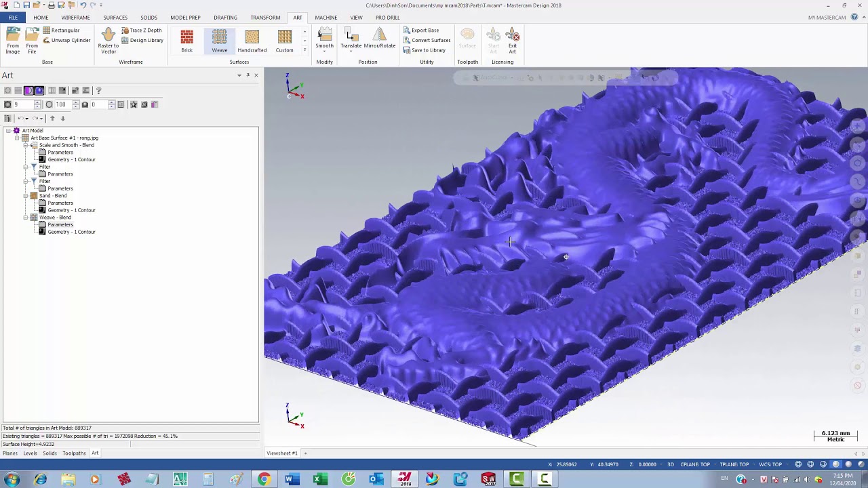This screenshot has width=868, height=488.
Task: Choose the Handcrafted surface texture
Action: click(x=252, y=41)
